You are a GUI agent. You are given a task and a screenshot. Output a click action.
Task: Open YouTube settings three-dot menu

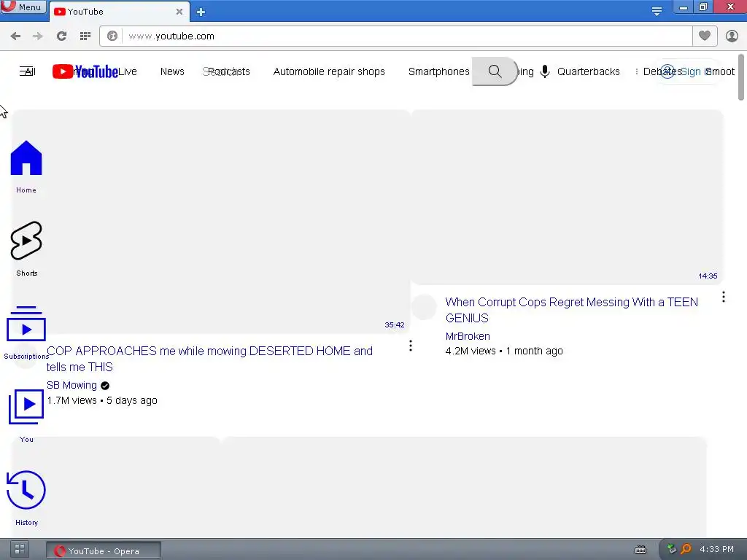[636, 71]
